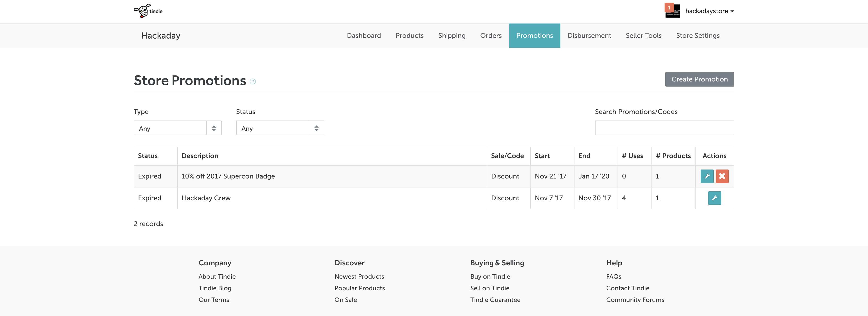Switch to the Products tab
This screenshot has width=868, height=316.
(409, 36)
